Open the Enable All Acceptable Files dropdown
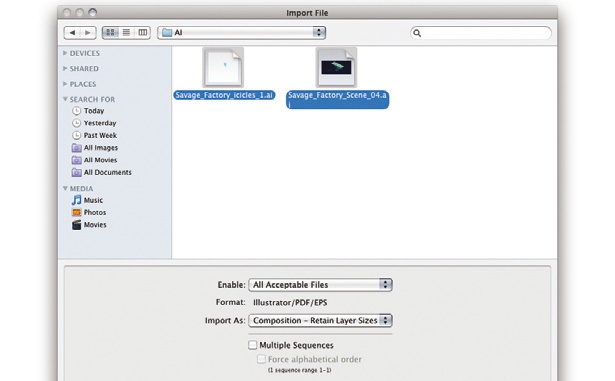Image resolution: width=615 pixels, height=381 pixels. coord(320,284)
